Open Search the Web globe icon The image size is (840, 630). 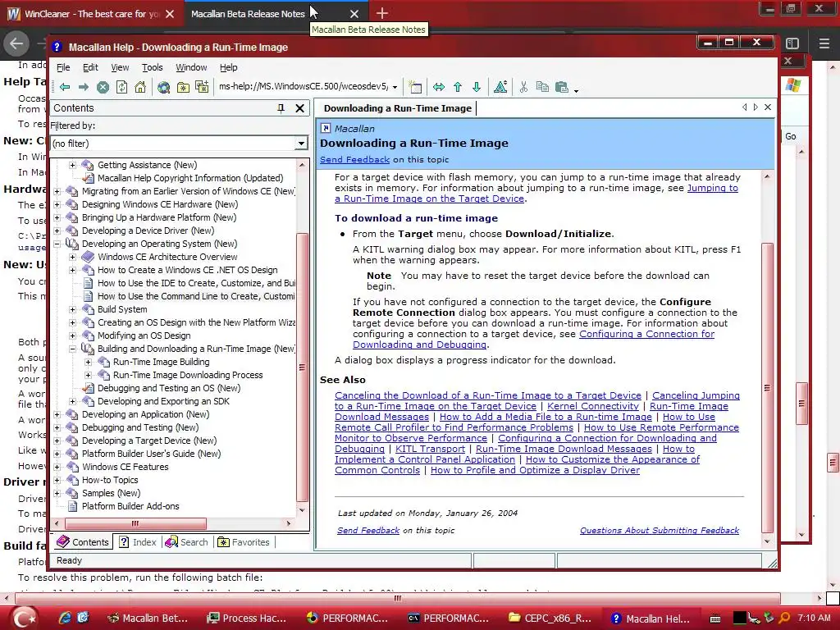pyautogui.click(x=163, y=87)
